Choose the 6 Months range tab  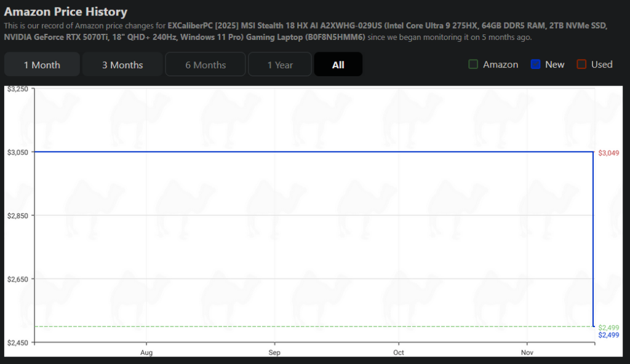pos(205,65)
